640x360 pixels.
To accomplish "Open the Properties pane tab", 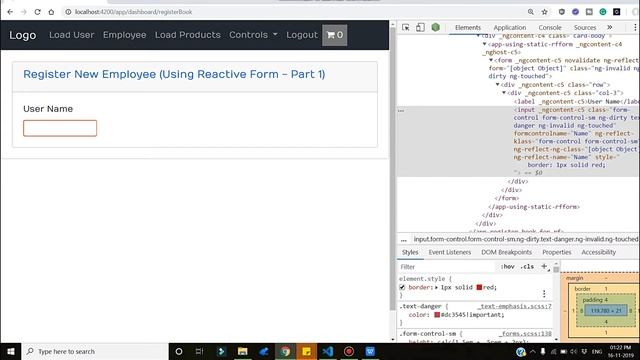I will pyautogui.click(x=556, y=252).
